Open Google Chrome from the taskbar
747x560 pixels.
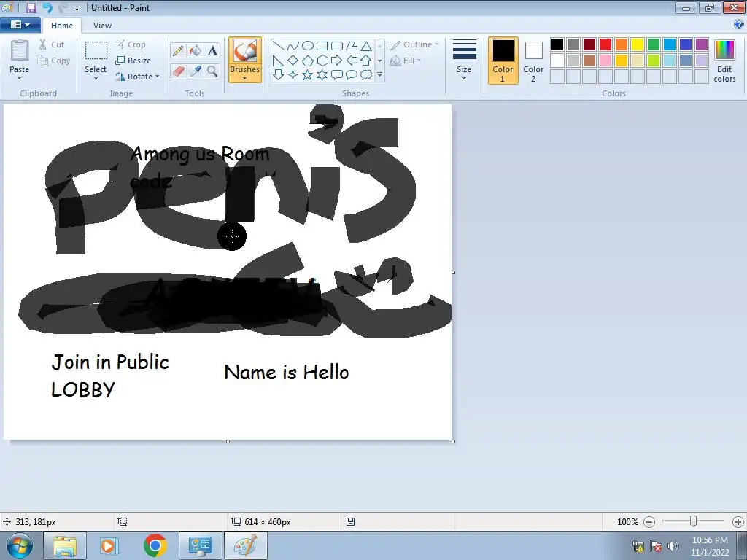pos(155,545)
